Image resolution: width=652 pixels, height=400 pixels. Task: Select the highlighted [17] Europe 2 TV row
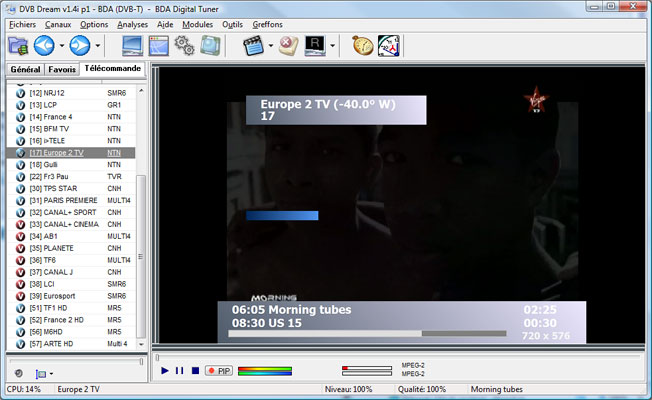point(71,153)
